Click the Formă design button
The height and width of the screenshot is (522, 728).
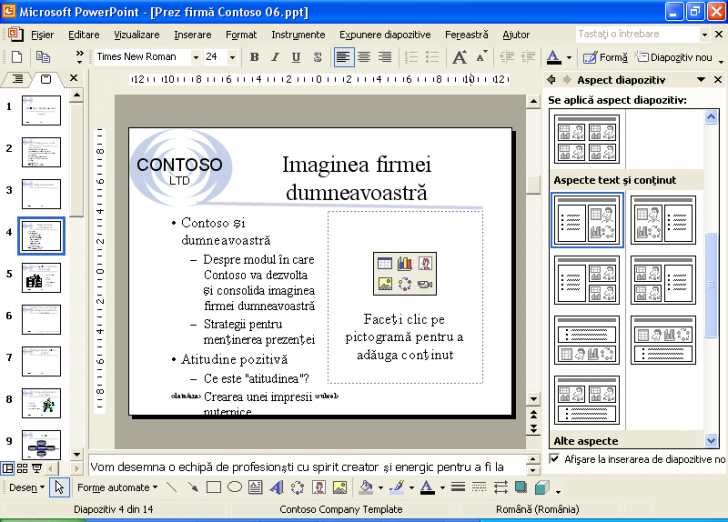(605, 57)
